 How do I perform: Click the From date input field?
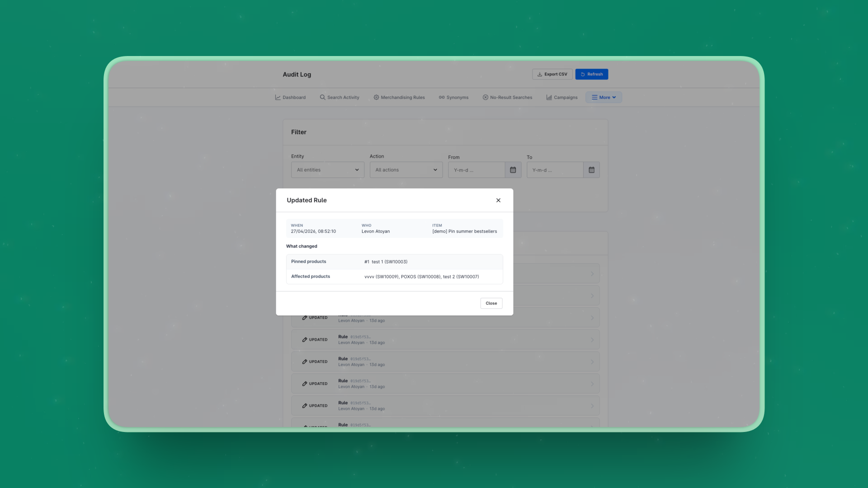(x=476, y=170)
